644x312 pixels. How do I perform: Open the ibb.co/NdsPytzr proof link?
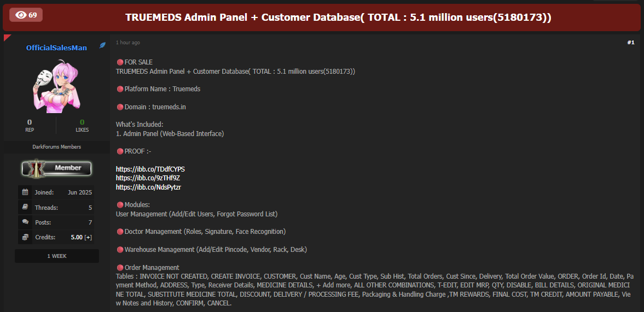tap(148, 187)
